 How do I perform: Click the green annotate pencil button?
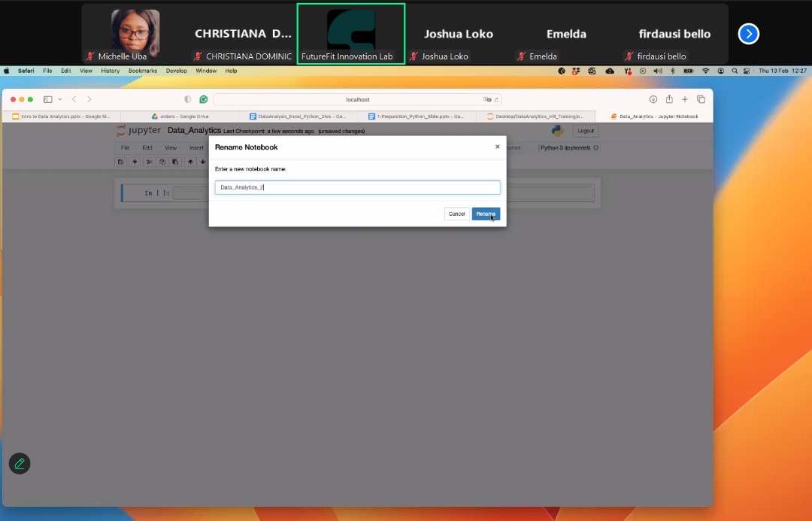20,464
